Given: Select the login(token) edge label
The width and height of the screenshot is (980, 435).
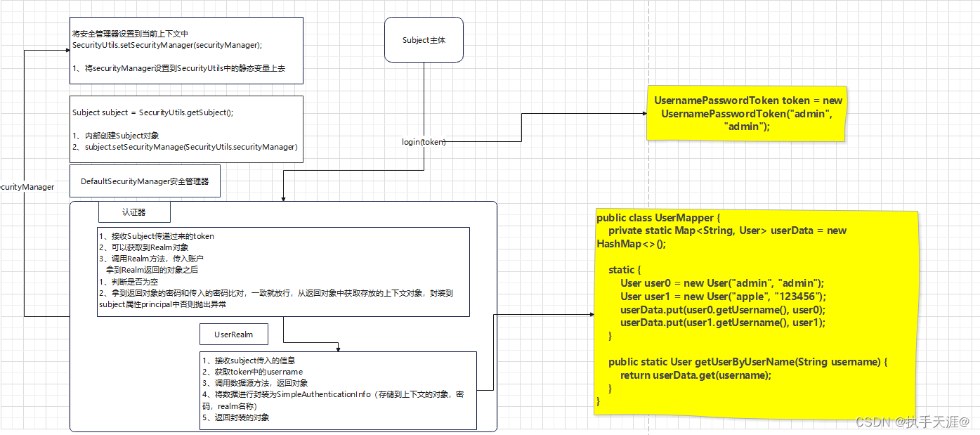Looking at the screenshot, I should (x=423, y=141).
